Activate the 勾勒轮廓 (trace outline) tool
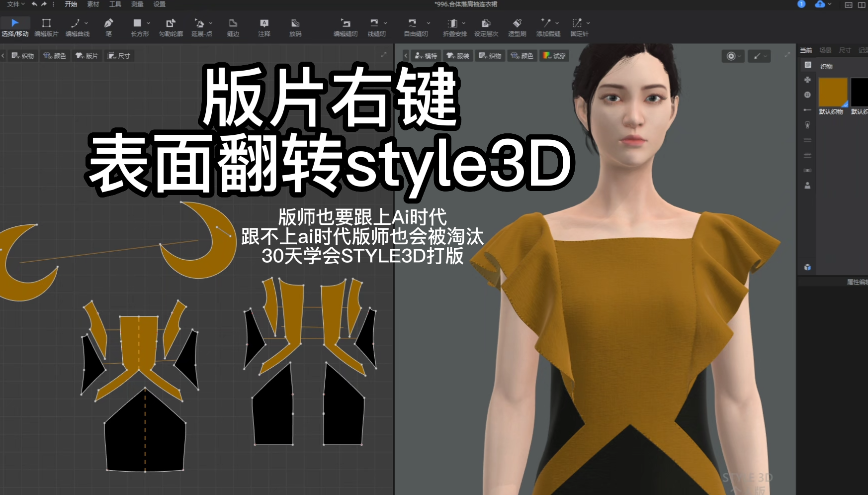Screen dimensions: 868x495 pos(171,27)
